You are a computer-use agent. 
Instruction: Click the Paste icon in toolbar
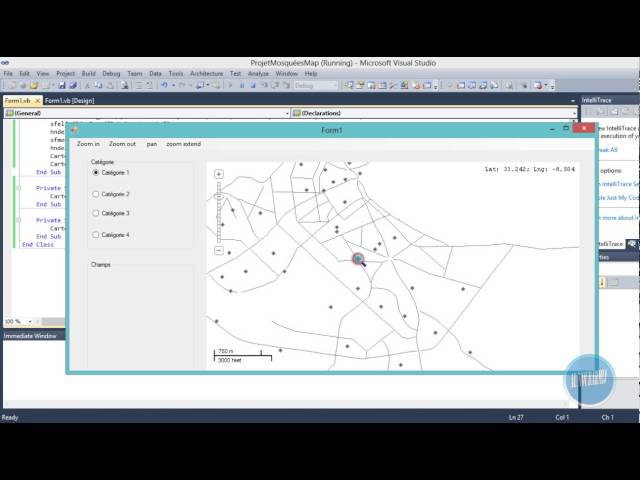110,85
